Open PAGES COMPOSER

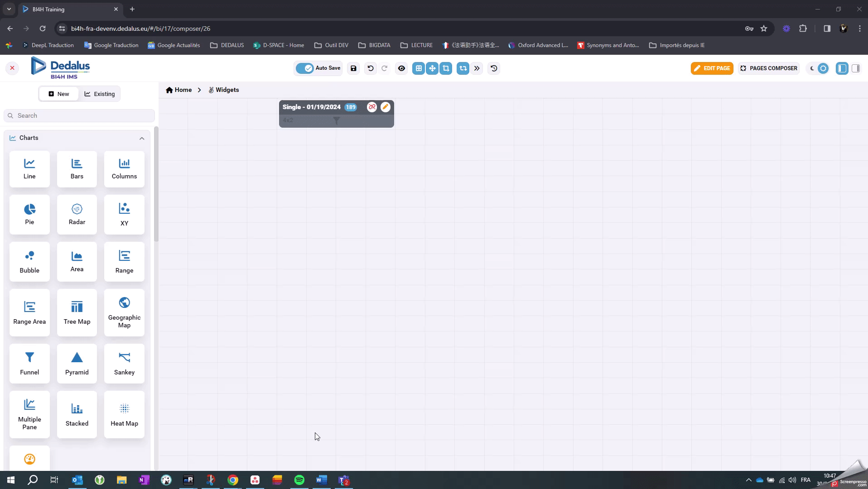(769, 68)
